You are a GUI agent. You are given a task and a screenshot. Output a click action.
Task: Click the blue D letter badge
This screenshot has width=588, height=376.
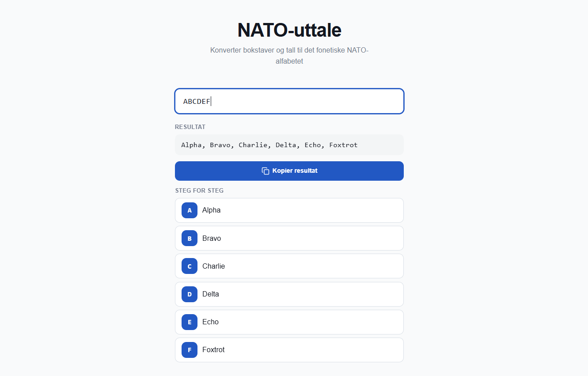(190, 294)
